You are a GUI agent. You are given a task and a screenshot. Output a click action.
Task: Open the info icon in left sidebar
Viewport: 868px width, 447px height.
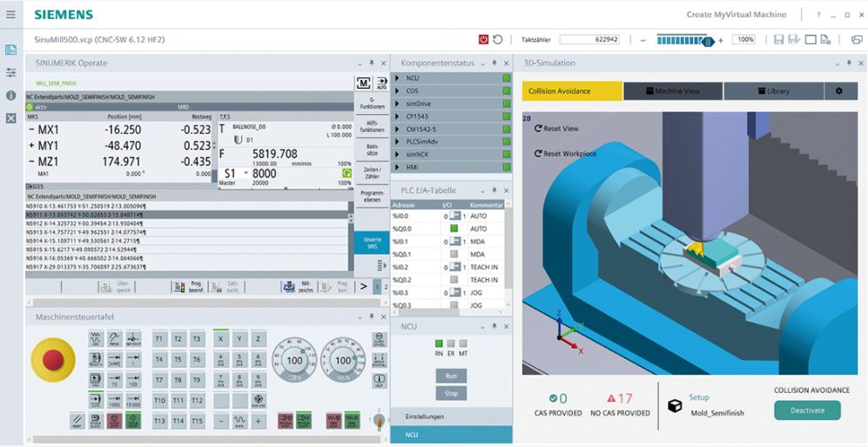point(11,95)
